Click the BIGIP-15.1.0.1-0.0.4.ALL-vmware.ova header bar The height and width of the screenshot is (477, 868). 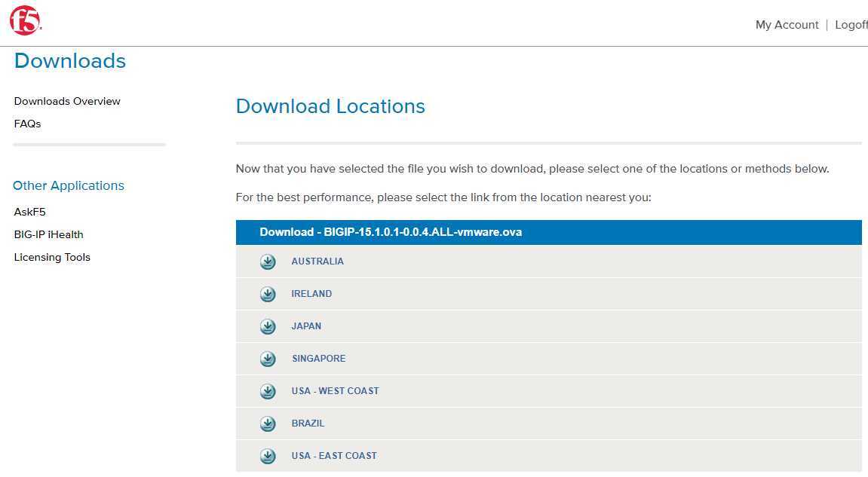pyautogui.click(x=548, y=232)
